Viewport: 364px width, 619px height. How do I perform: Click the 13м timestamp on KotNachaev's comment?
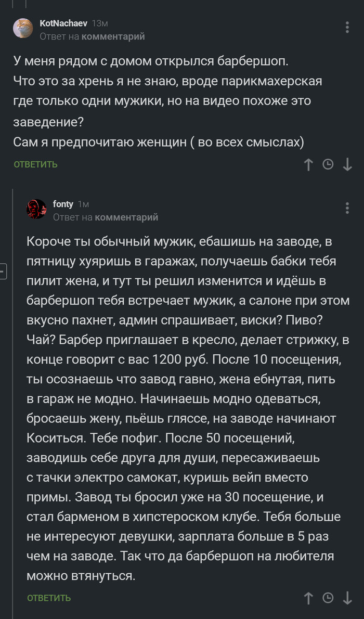(98, 23)
